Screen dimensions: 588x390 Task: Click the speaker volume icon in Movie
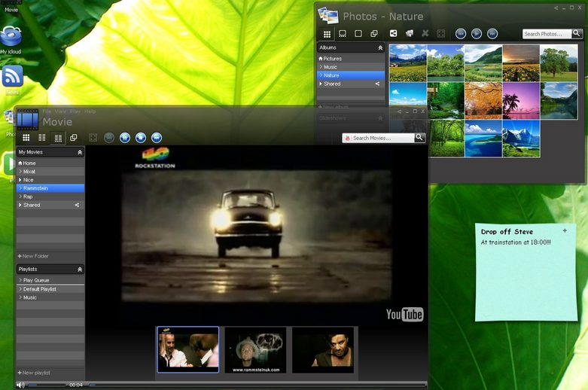tap(20, 385)
